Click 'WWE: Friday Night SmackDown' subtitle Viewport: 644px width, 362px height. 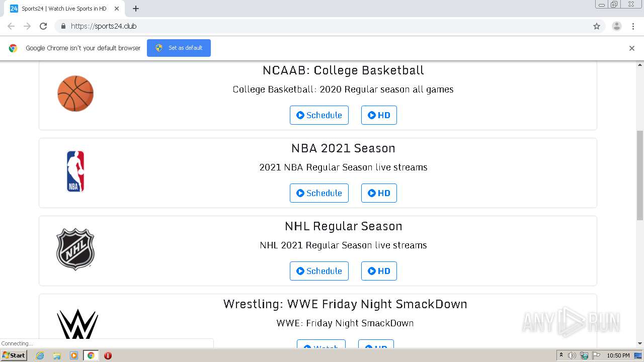tap(345, 323)
